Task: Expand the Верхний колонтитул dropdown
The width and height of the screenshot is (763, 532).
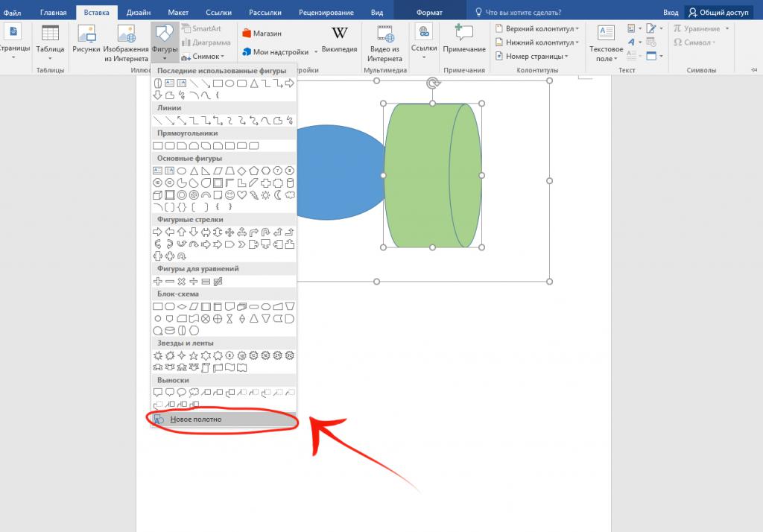Action: [537, 28]
